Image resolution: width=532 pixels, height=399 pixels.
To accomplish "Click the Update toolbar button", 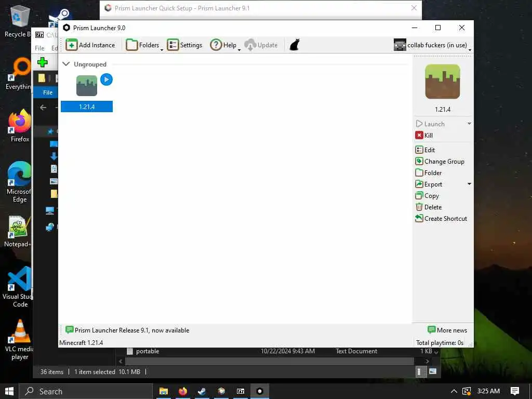I will point(261,45).
